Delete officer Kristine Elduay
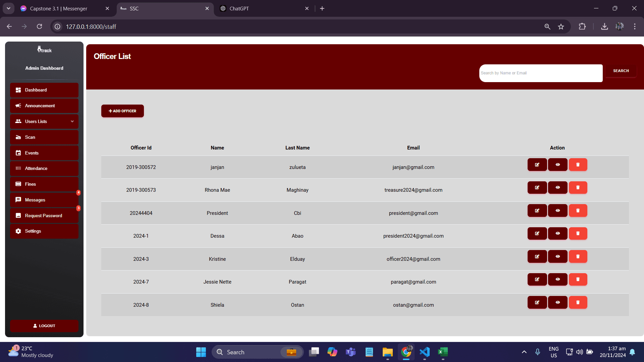The image size is (644, 362). point(578,256)
